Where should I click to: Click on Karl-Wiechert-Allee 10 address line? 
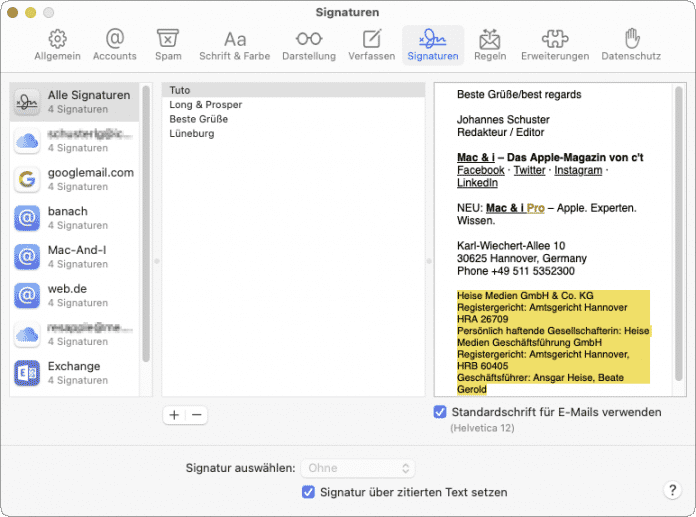(x=511, y=246)
